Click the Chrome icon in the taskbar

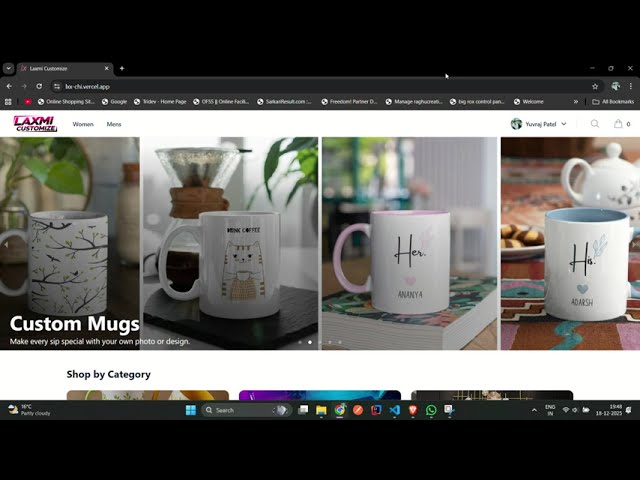tap(340, 410)
